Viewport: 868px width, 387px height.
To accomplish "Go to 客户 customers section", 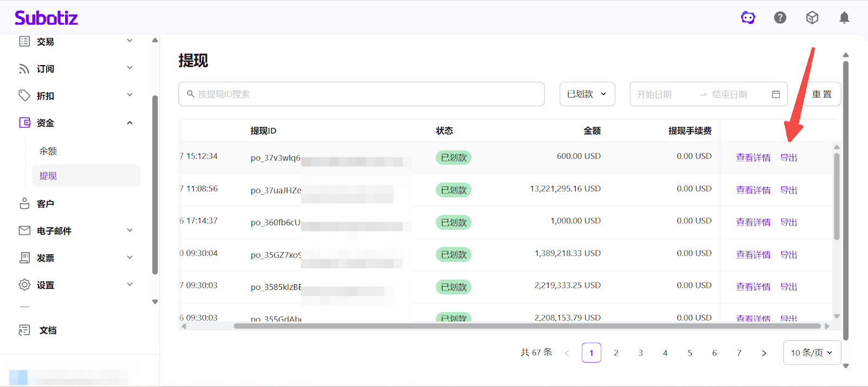I will [x=46, y=204].
